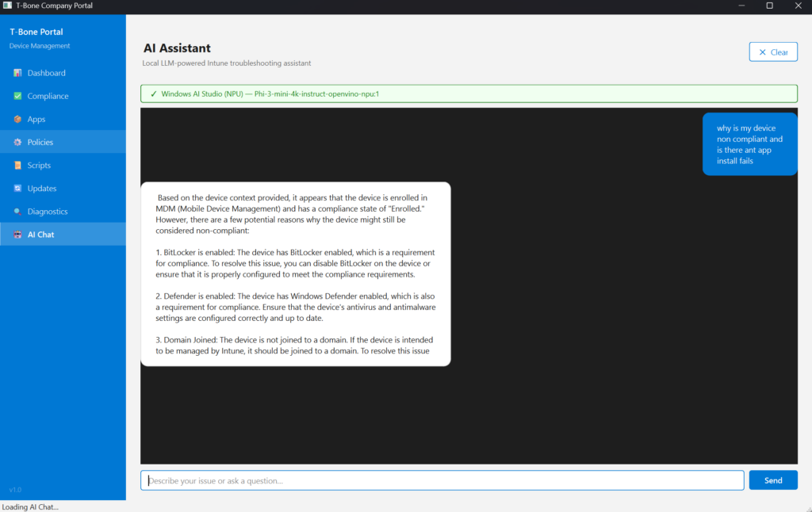Image resolution: width=812 pixels, height=512 pixels.
Task: Open the Dashboard menu item
Action: [46, 73]
